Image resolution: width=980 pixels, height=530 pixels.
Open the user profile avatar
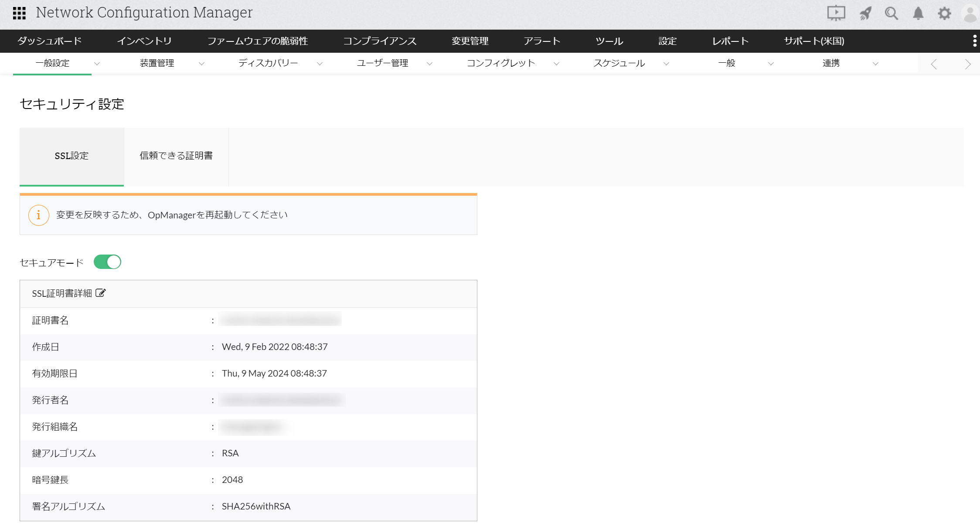tap(970, 13)
